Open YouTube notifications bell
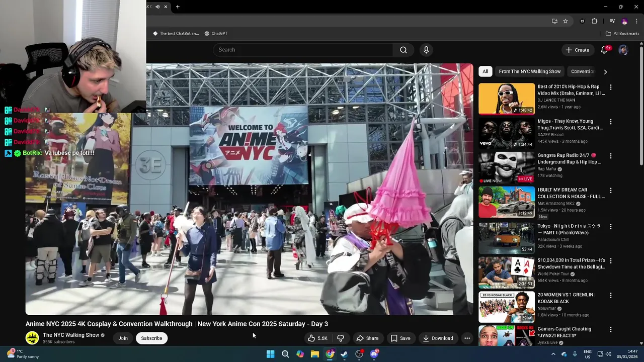 coord(605,50)
